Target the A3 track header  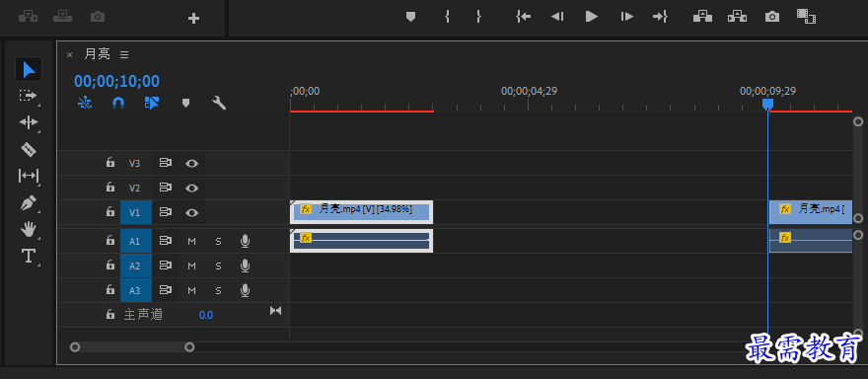[x=136, y=290]
